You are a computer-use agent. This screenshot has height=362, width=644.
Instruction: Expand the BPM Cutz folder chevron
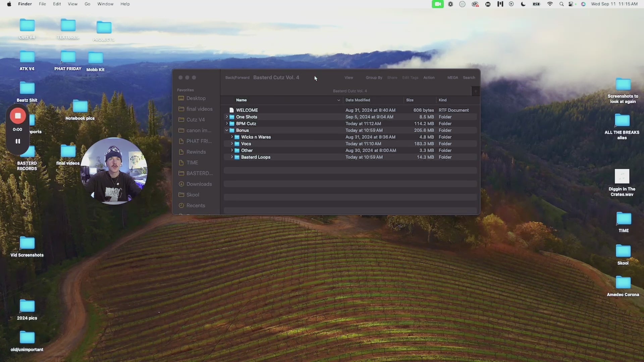tap(227, 123)
